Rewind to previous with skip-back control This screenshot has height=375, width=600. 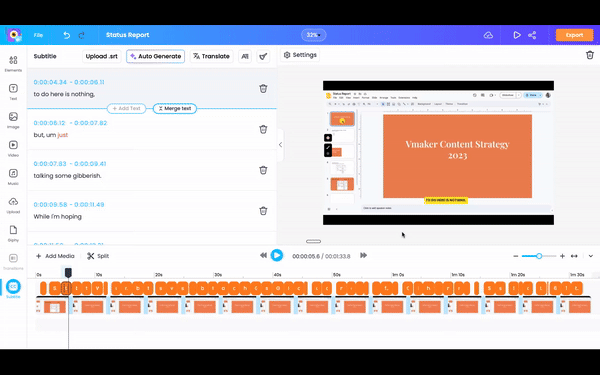coord(263,255)
